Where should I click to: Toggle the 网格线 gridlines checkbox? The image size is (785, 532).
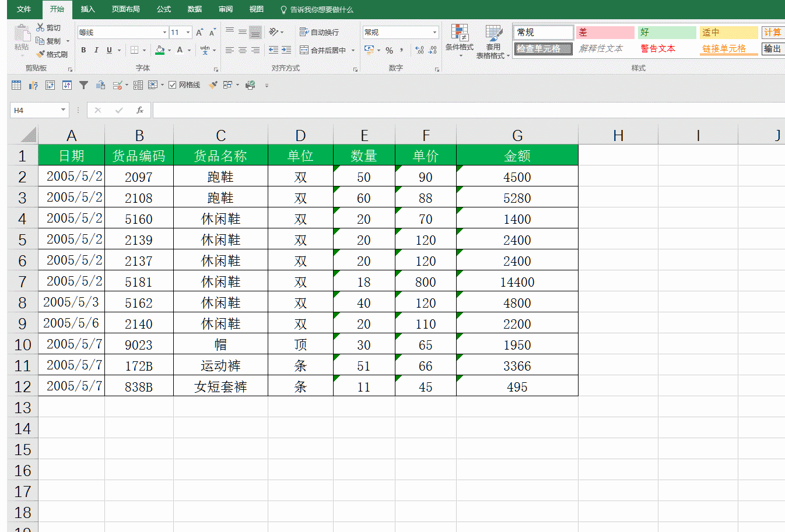173,85
